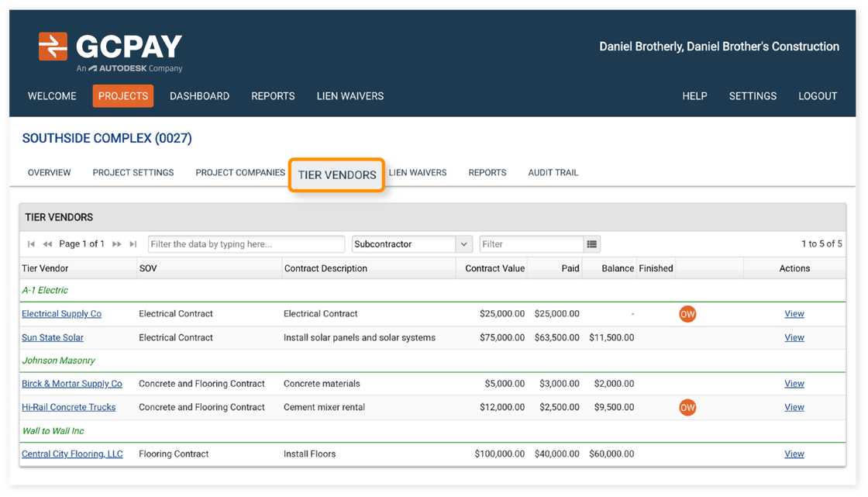
Task: Open the Sun State Solar vendor link
Action: (53, 337)
